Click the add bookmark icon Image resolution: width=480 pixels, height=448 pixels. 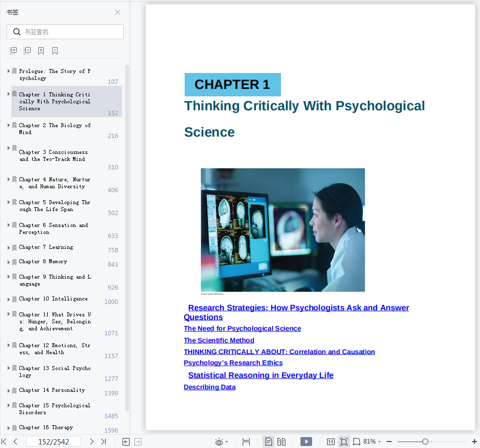[x=41, y=51]
